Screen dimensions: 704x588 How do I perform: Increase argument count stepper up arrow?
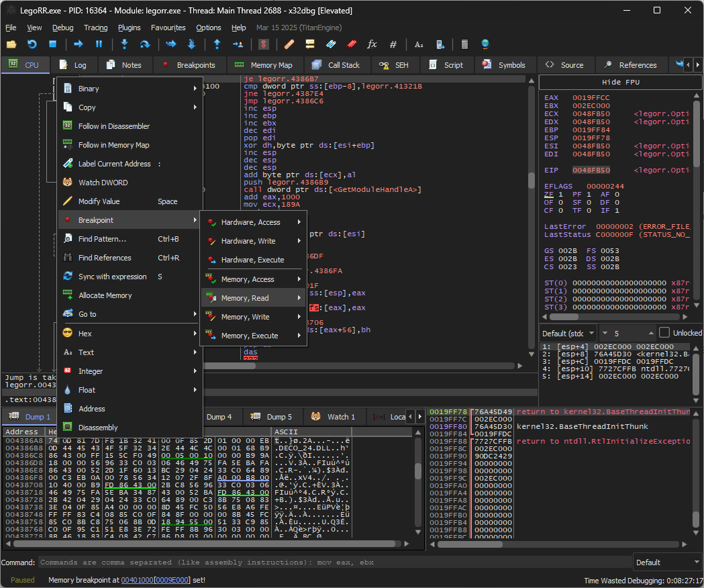pos(651,333)
